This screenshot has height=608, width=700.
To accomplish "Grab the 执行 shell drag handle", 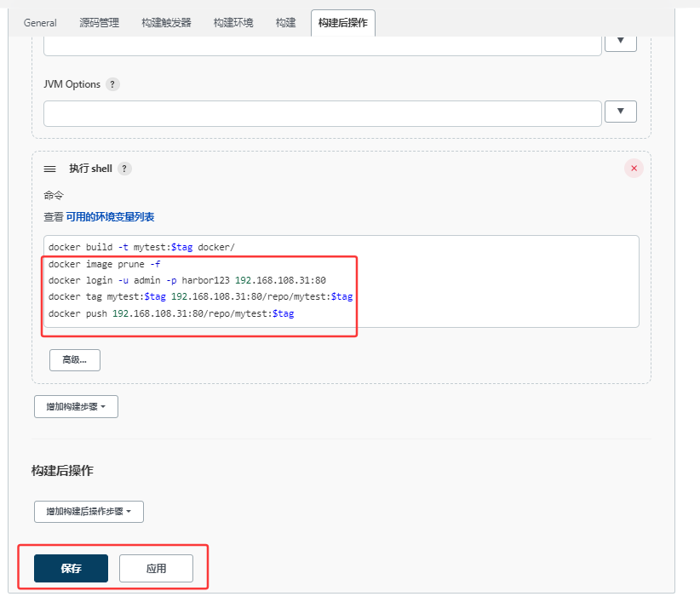I will 50,169.
